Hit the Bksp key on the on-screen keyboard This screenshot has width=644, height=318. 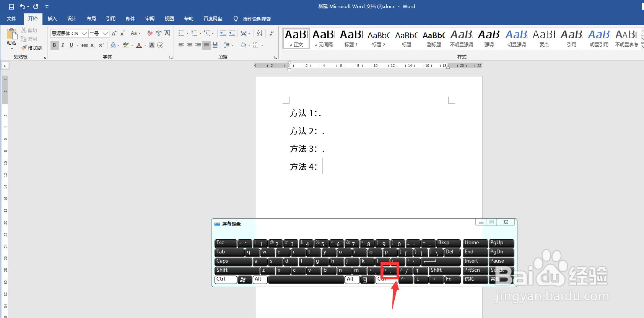449,243
